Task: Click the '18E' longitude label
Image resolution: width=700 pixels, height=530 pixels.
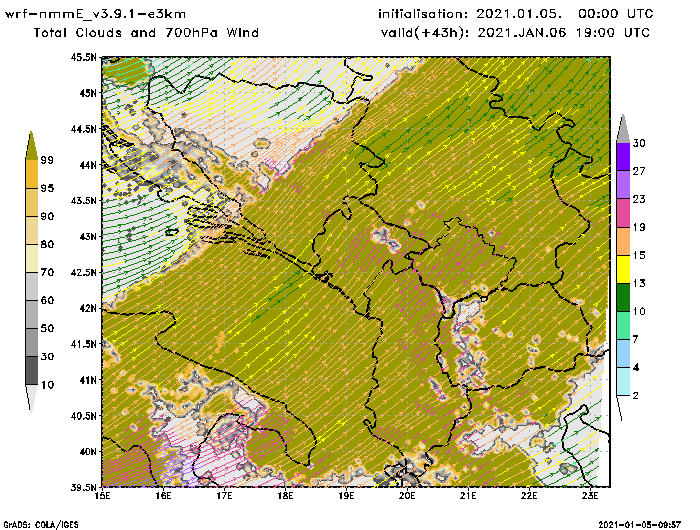Action: pyautogui.click(x=285, y=496)
